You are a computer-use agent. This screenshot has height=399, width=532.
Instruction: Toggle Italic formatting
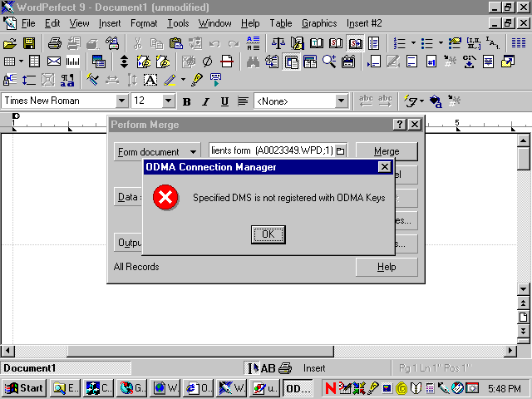pyautogui.click(x=206, y=101)
